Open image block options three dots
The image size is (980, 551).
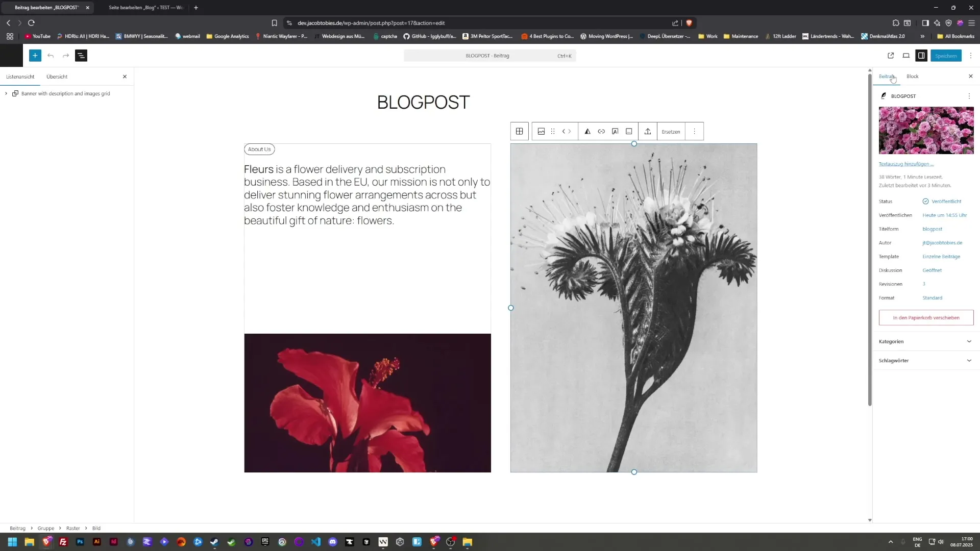694,132
